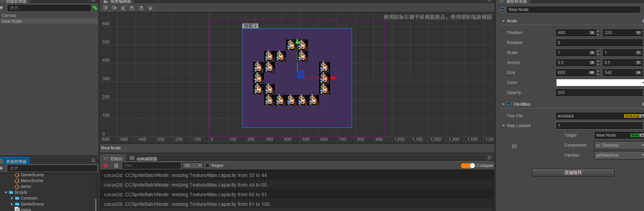Viewport: 644px width, 211px height.
Task: Collapse the TiledMap section
Action: [x=504, y=104]
